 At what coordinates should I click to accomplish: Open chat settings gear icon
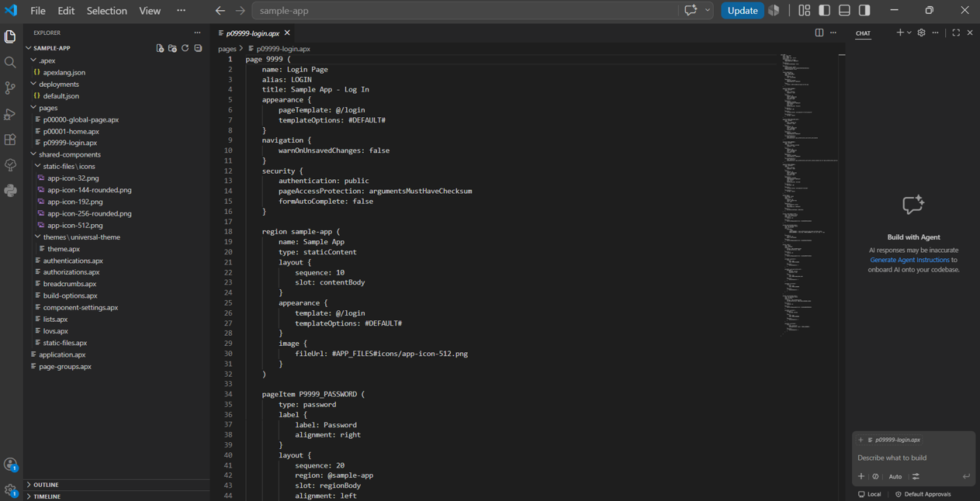point(922,33)
